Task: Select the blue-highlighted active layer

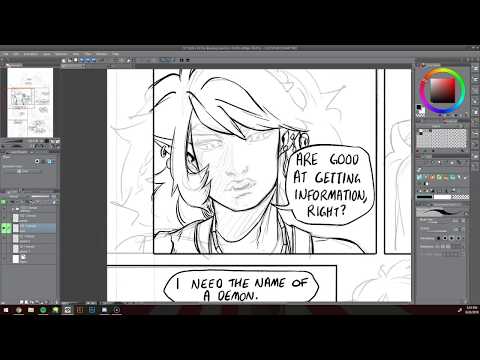Action: 34,228
